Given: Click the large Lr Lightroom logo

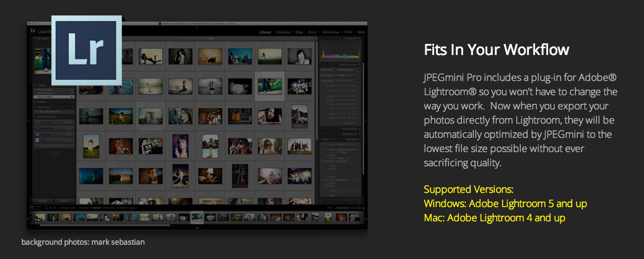Looking at the screenshot, I should coord(87,50).
